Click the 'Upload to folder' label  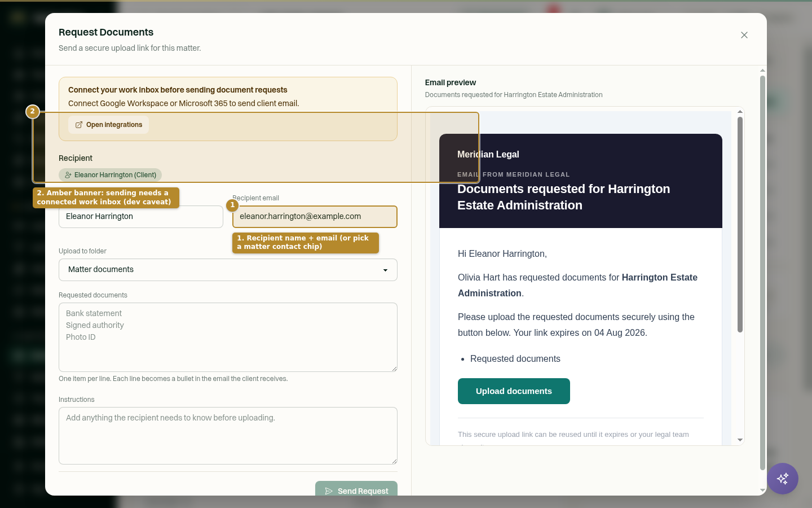[x=82, y=251]
